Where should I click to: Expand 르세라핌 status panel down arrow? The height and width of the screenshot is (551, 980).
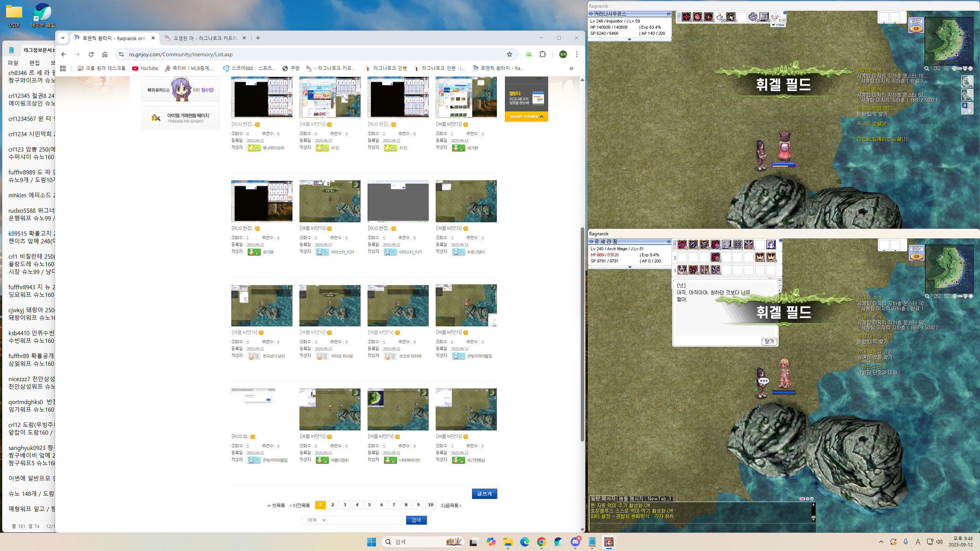pyautogui.click(x=630, y=267)
